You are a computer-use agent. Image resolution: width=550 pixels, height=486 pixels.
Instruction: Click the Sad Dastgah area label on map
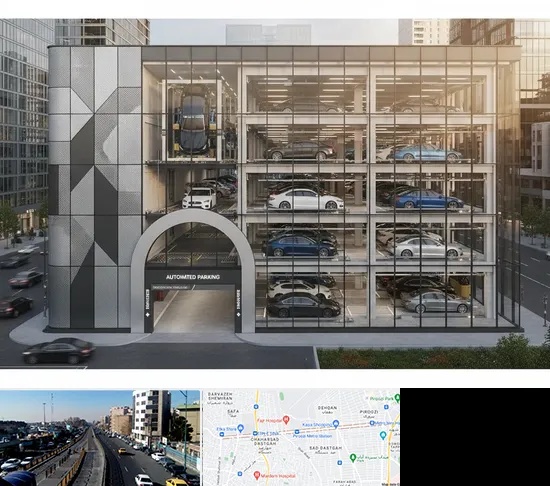coord(326,448)
